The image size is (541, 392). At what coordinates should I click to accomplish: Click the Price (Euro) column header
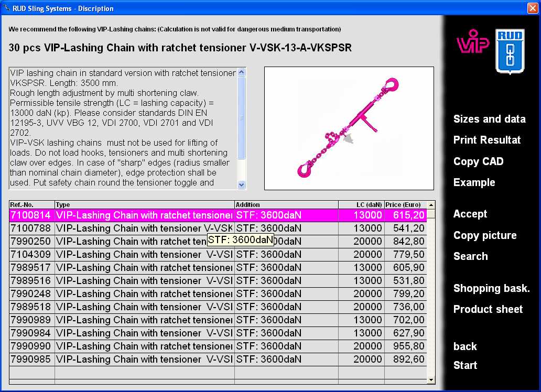coord(405,204)
